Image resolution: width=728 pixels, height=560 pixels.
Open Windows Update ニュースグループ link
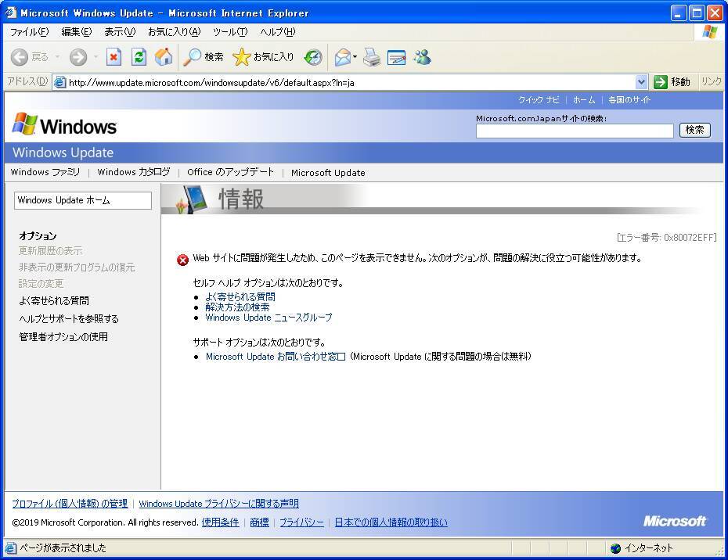tap(268, 318)
